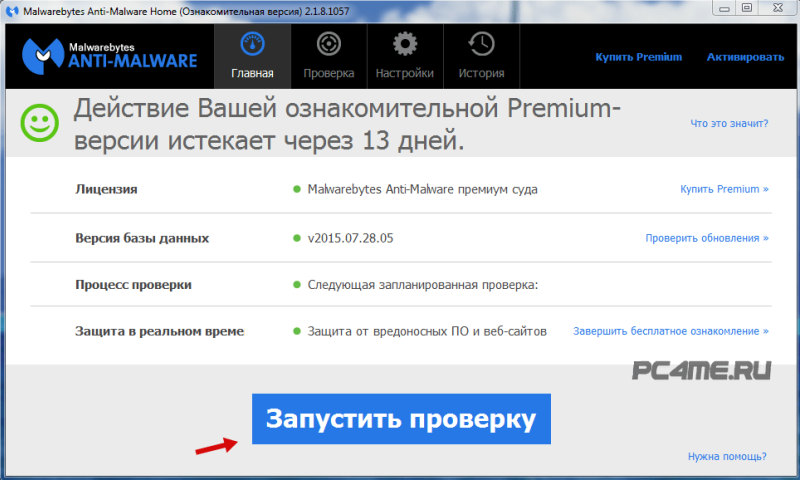Click the green dot in the Лицензия row
This screenshot has width=800, height=480.
click(297, 189)
